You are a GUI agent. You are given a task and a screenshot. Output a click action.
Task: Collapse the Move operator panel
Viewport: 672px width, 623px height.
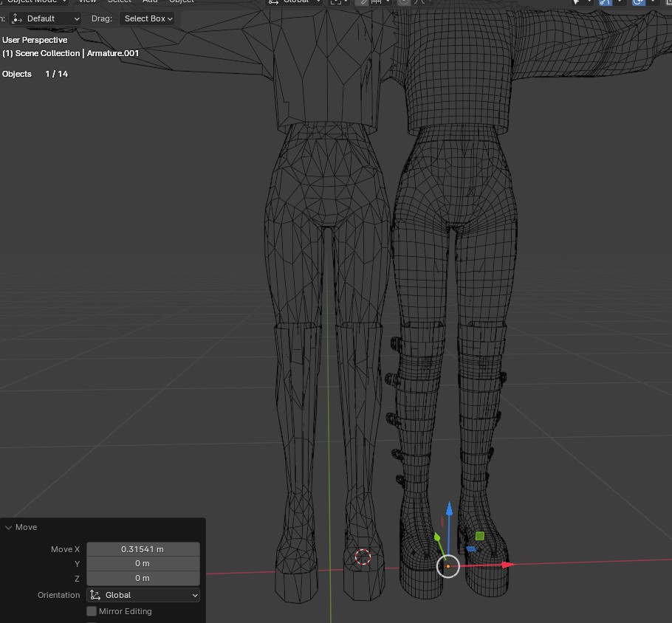[9, 527]
